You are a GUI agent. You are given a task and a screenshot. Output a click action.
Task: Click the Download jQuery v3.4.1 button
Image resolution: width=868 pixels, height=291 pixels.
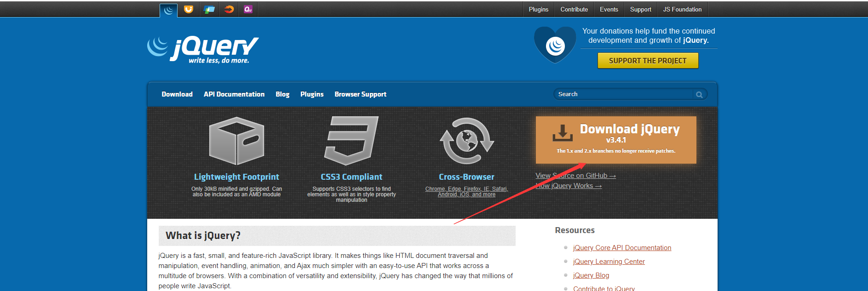[x=616, y=140]
